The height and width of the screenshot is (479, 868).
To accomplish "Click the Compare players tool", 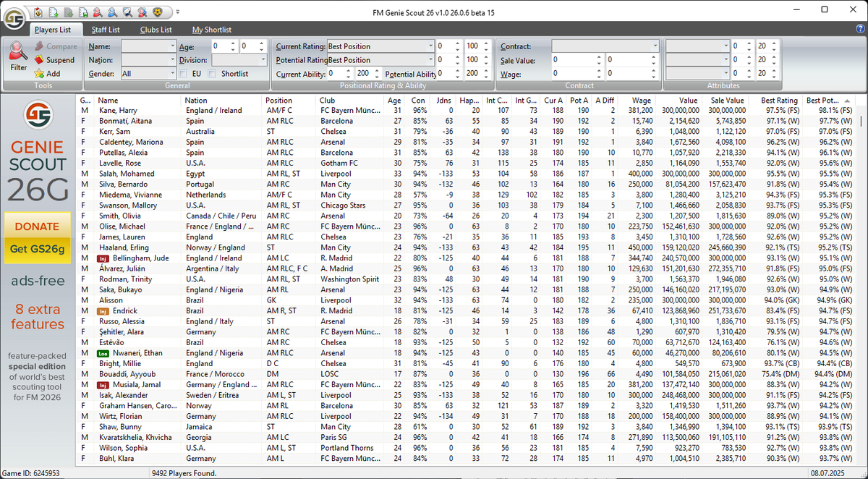I will pos(55,46).
